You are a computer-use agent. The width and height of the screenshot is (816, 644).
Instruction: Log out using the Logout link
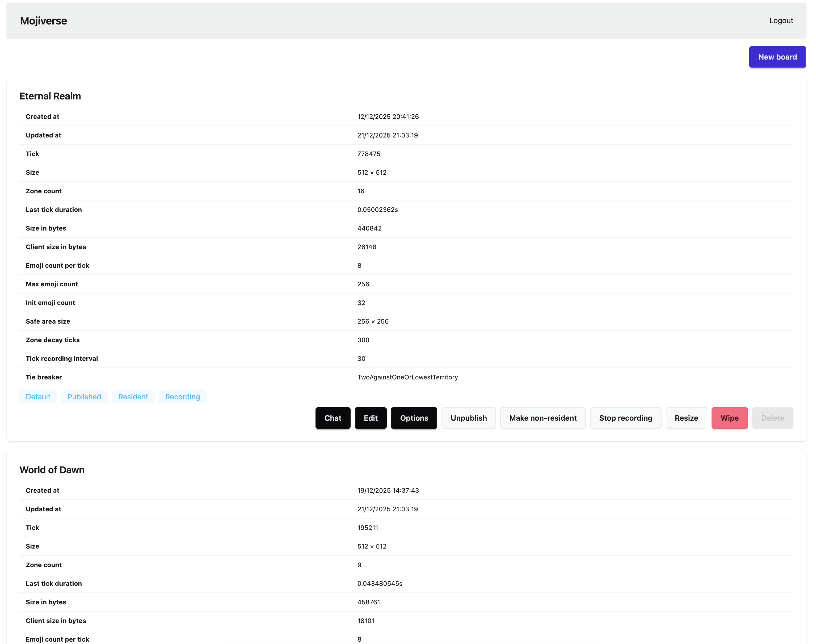781,21
